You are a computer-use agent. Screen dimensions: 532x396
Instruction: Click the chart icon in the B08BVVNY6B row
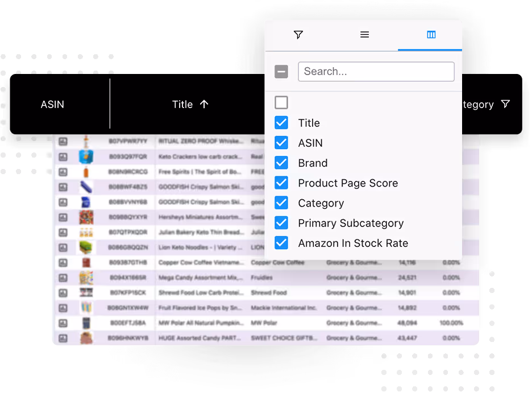(63, 203)
